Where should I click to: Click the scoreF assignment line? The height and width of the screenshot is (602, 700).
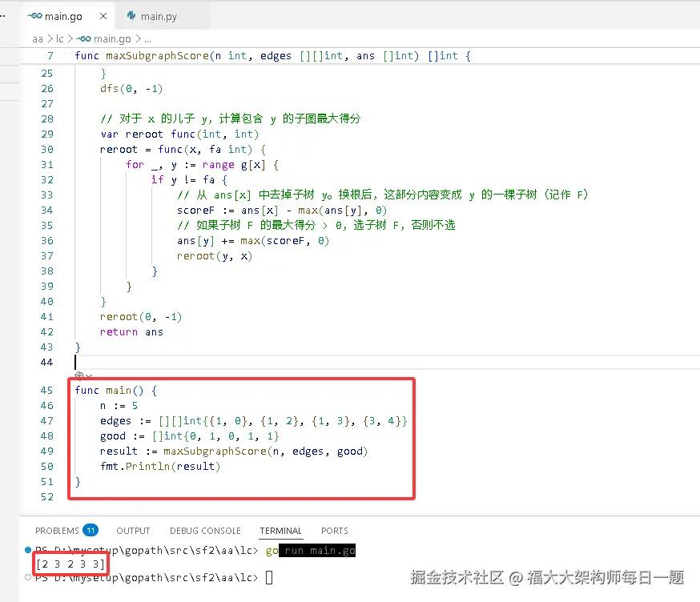coord(282,211)
